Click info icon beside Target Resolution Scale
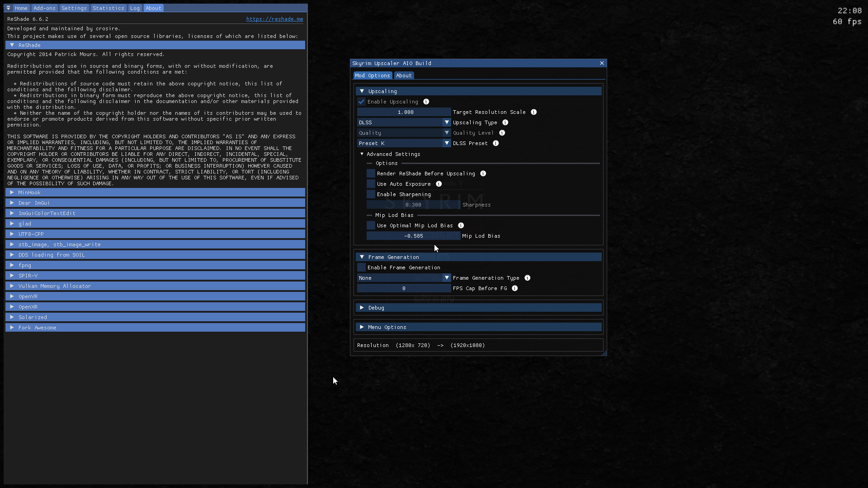 click(533, 112)
